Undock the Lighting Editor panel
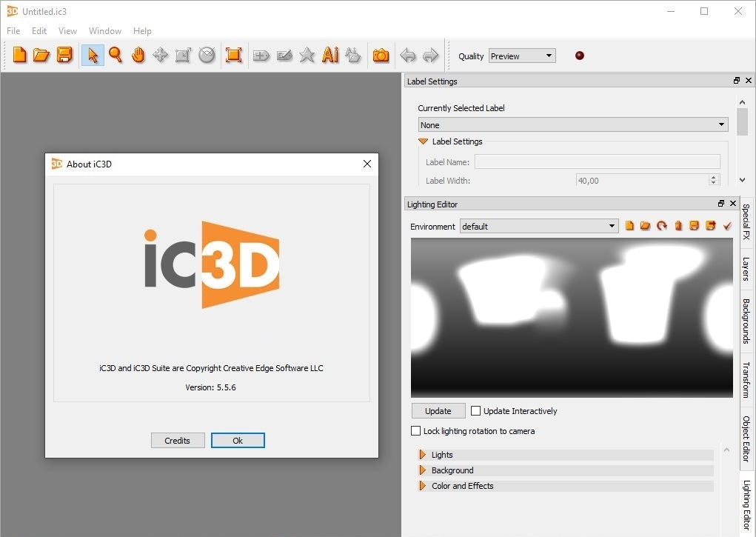 click(720, 204)
